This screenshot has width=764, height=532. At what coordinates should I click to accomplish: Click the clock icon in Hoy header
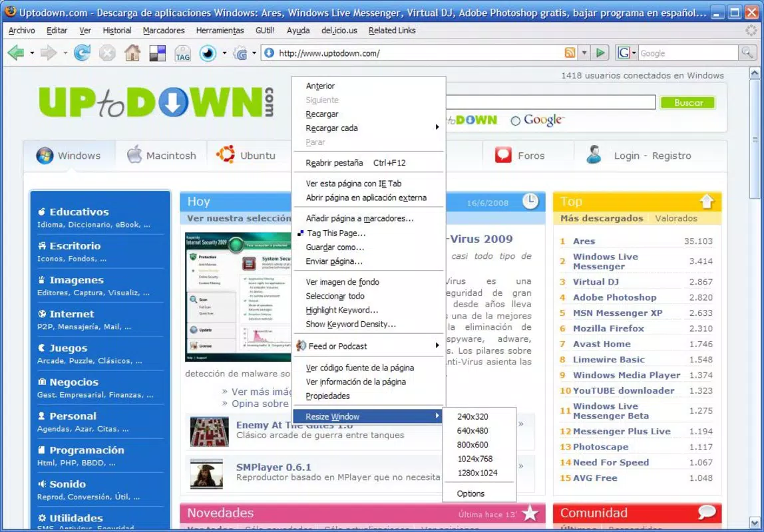tap(530, 201)
